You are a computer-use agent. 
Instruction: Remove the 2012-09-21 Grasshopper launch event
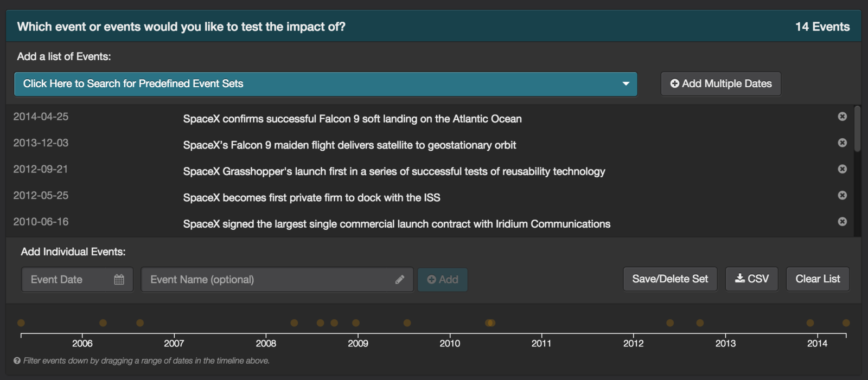coord(842,169)
